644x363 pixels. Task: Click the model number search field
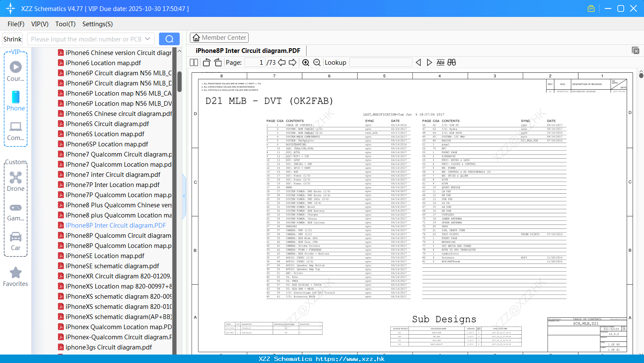point(86,39)
